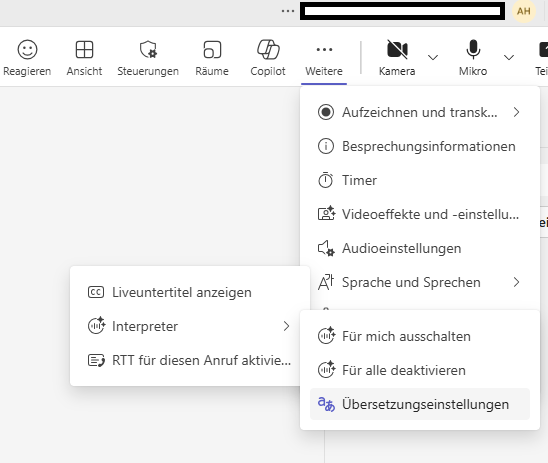Expand the camera options chevron
The height and width of the screenshot is (463, 548).
click(433, 57)
